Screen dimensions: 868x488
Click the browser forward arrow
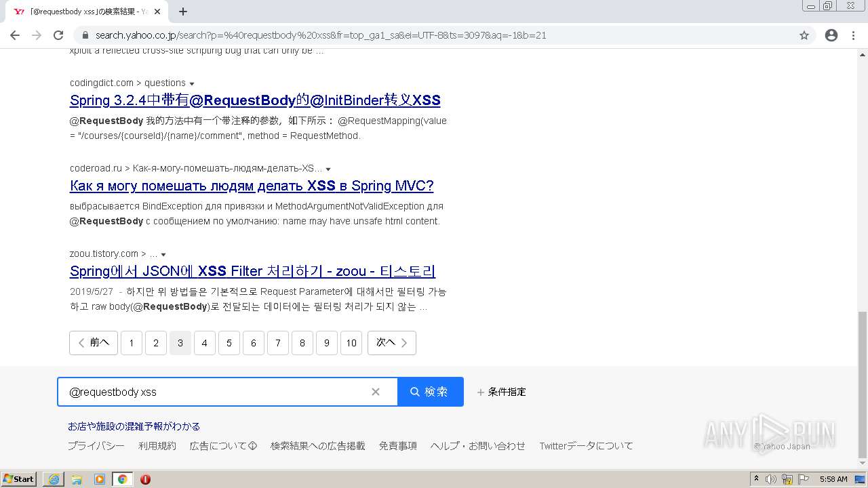click(x=37, y=35)
